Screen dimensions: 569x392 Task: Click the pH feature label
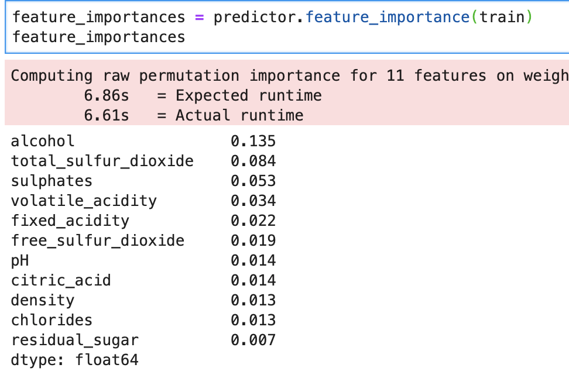coord(20,260)
